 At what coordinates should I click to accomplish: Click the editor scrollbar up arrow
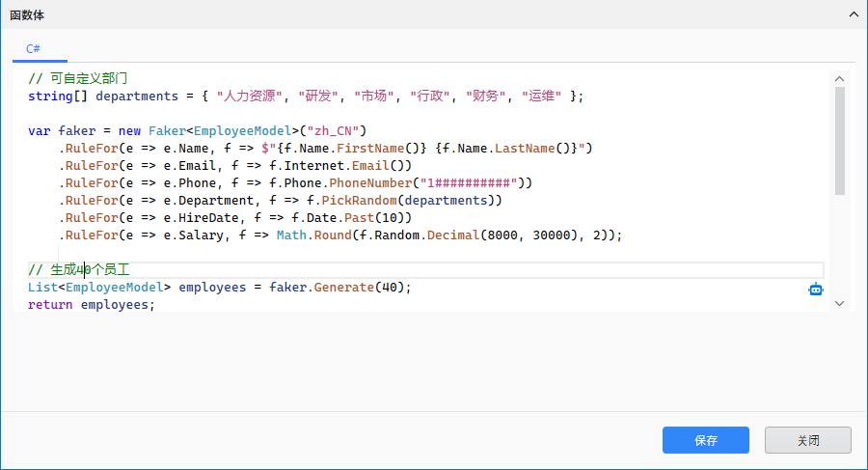[839, 79]
